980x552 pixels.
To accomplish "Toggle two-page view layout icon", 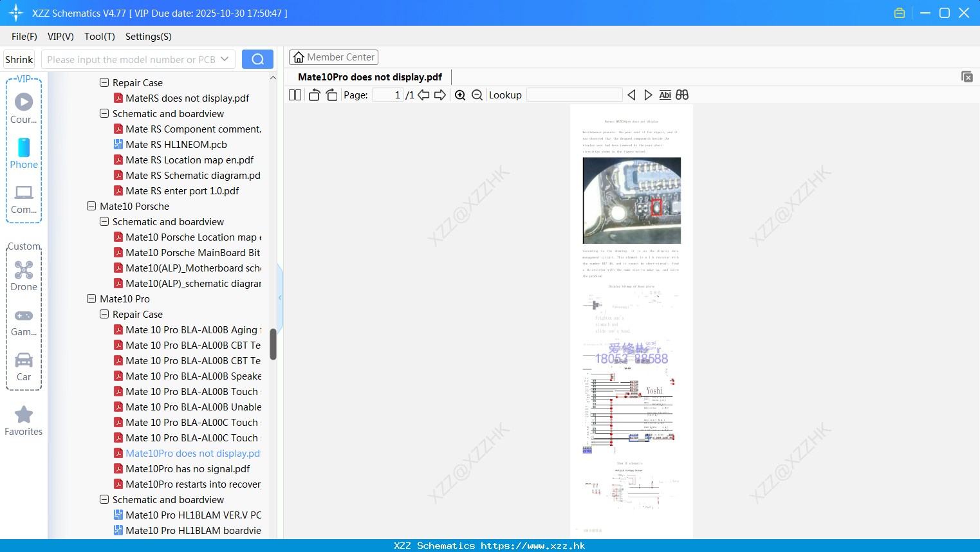I will 295,95.
